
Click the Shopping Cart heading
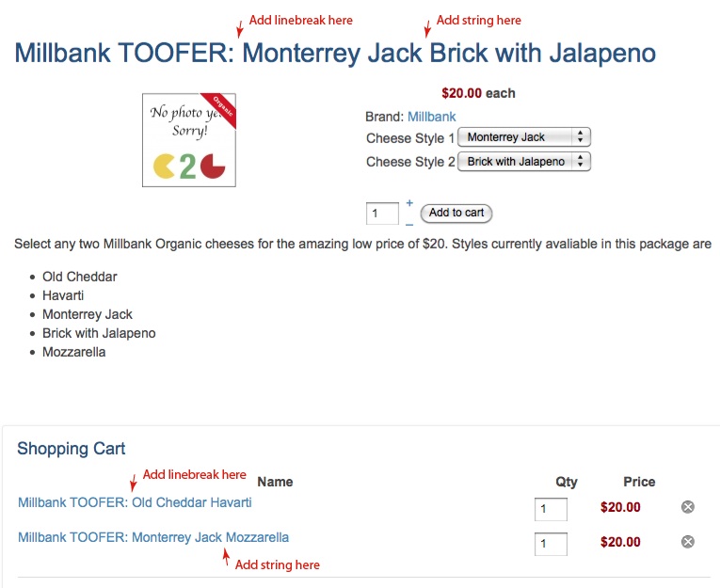click(x=72, y=449)
